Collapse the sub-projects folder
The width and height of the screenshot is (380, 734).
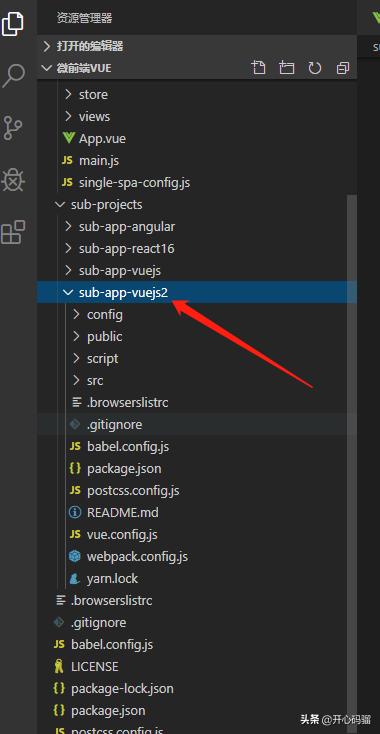click(x=197, y=205)
